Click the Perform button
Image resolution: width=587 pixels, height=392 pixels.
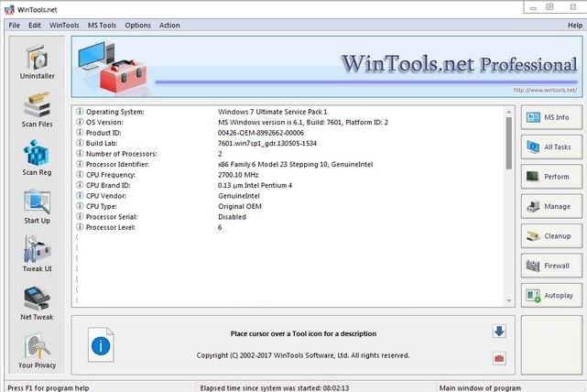551,177
